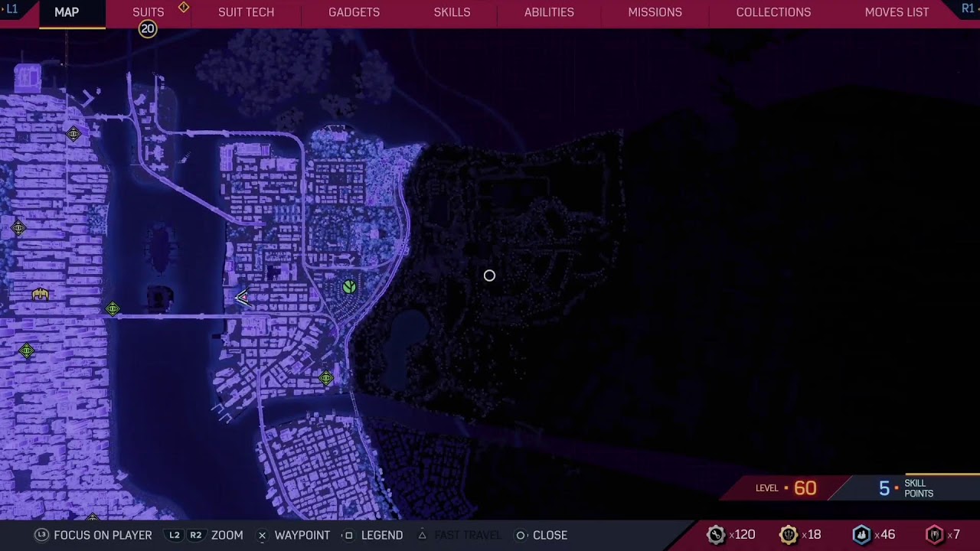The height and width of the screenshot is (551, 980).
Task: Click the LEVEL 60 indicator
Action: point(786,488)
